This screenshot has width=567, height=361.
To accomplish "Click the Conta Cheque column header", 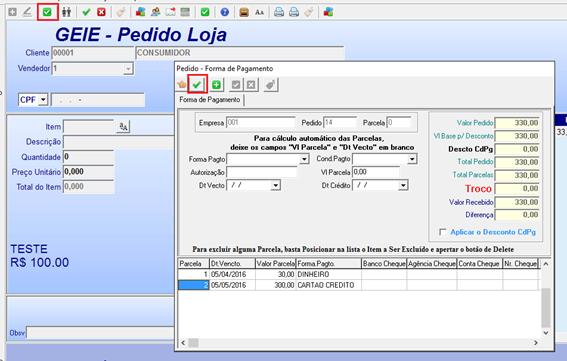I will pyautogui.click(x=479, y=263).
